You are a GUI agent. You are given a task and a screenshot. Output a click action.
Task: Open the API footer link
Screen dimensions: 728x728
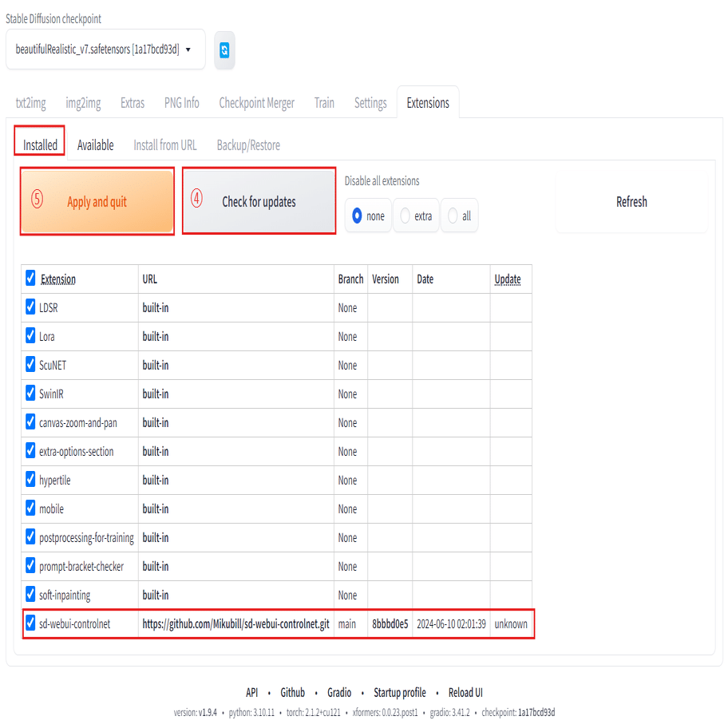point(251,693)
